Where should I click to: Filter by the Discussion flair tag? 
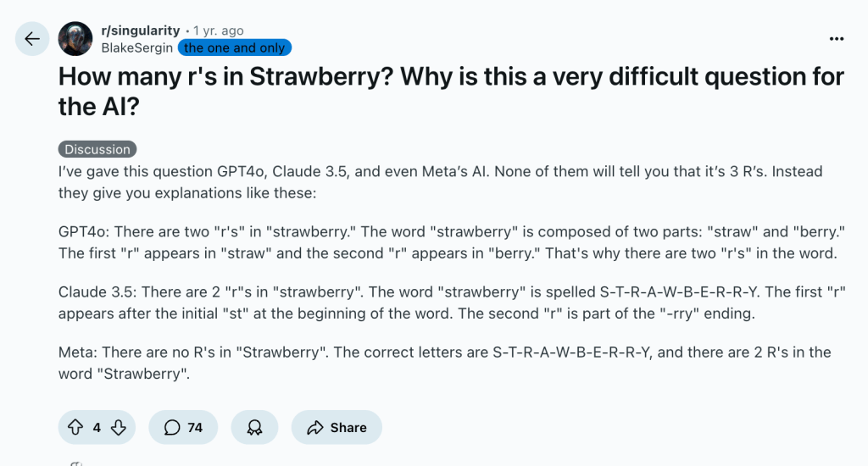pyautogui.click(x=97, y=149)
